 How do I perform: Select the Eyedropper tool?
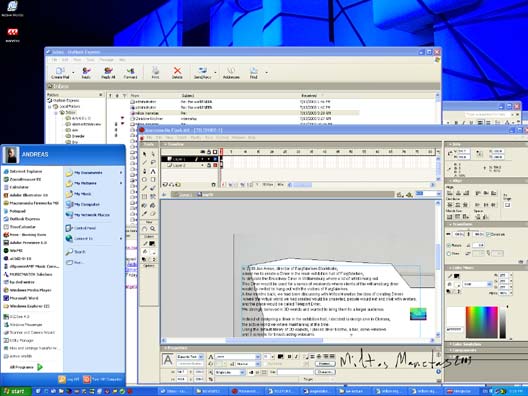(144, 213)
